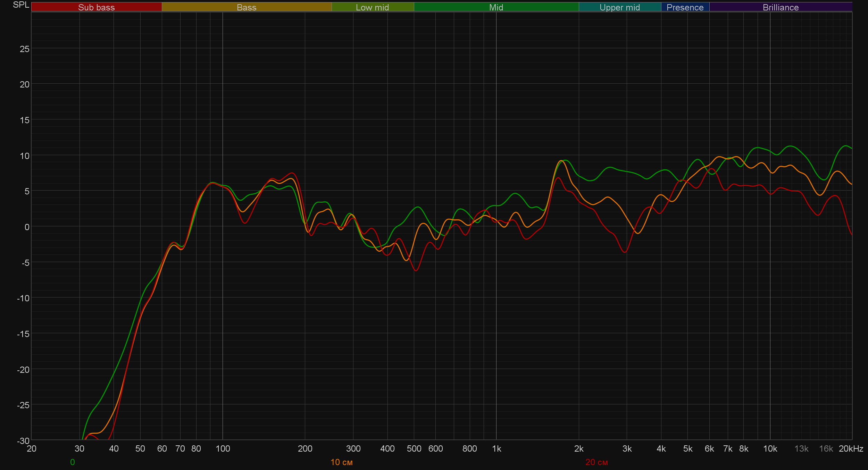Toggle the green '0' legend trace

pyautogui.click(x=72, y=462)
